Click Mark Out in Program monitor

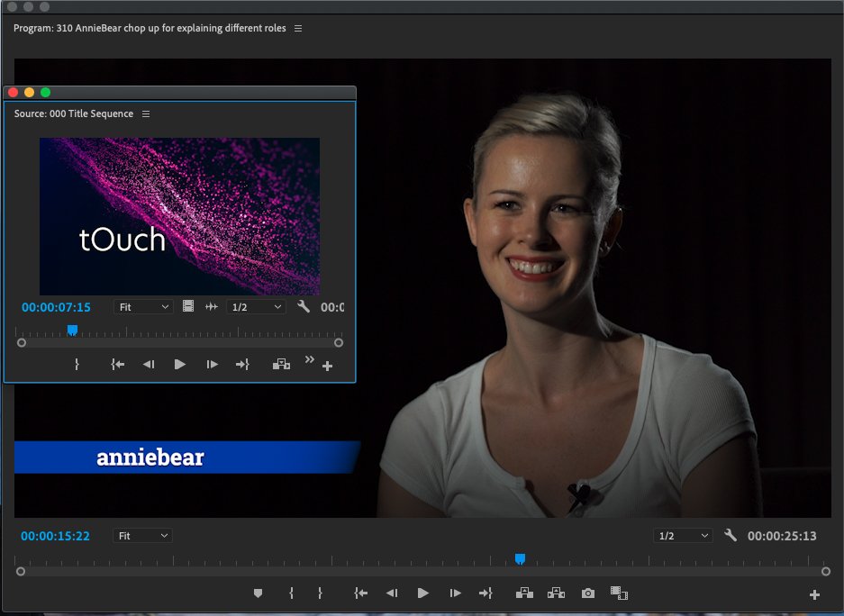(x=320, y=593)
